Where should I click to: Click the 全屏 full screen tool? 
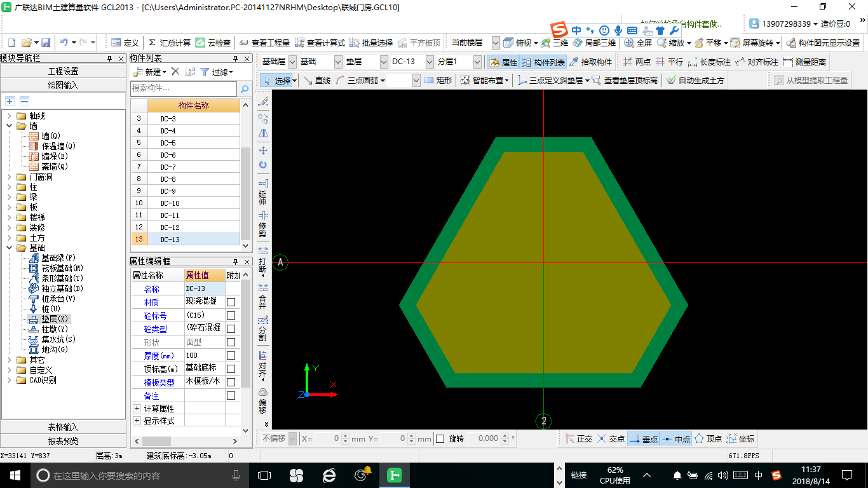(x=638, y=43)
